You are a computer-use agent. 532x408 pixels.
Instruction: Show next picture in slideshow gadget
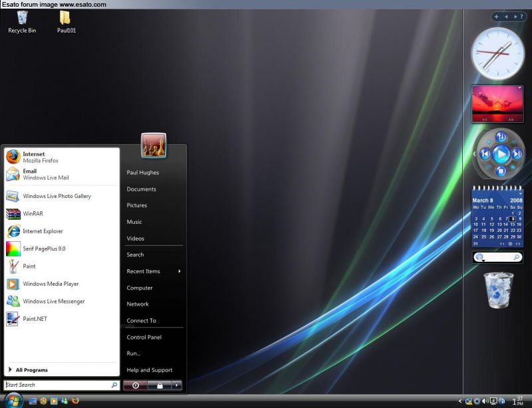pos(511,120)
